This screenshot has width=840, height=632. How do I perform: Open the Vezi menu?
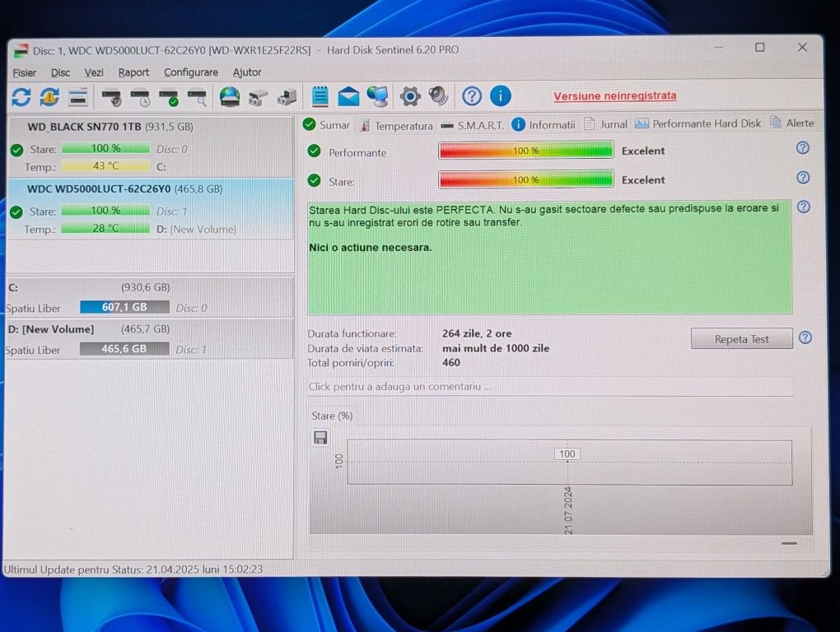click(x=94, y=72)
